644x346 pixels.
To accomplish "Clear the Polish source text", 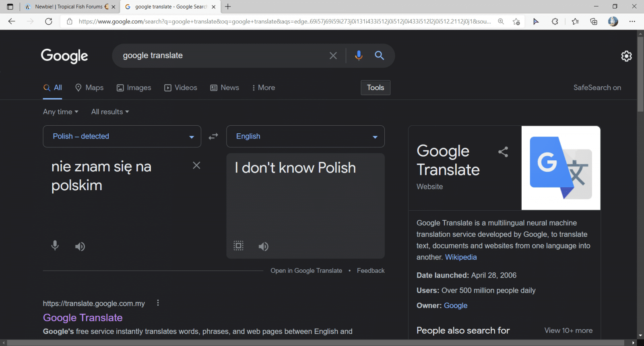I will (196, 165).
